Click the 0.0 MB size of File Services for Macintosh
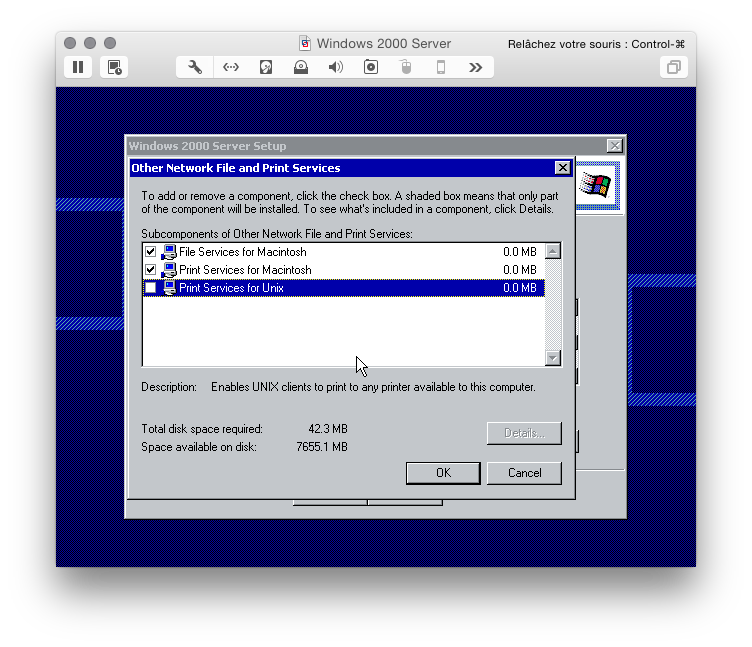The height and width of the screenshot is (647, 752). [x=520, y=252]
